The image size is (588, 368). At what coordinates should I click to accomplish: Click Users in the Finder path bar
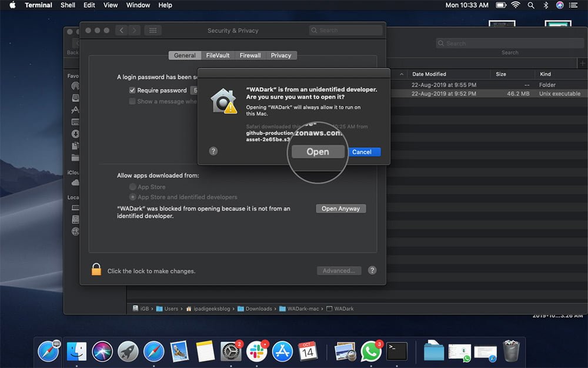point(167,309)
